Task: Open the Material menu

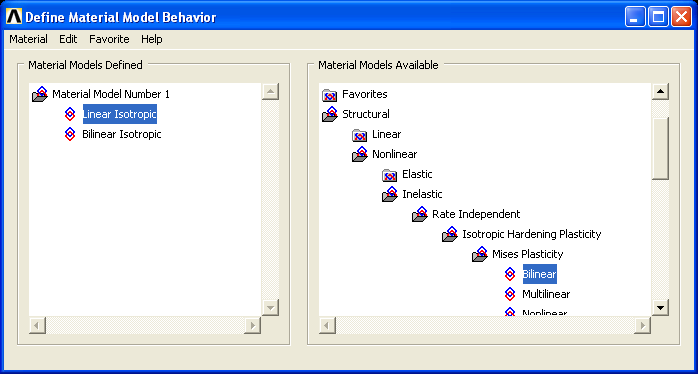Action: (x=28, y=39)
